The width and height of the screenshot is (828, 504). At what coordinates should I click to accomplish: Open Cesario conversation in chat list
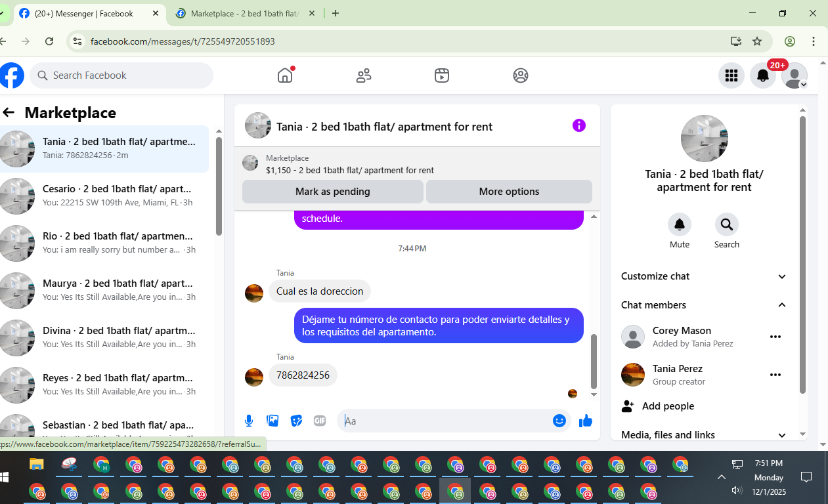pos(104,196)
